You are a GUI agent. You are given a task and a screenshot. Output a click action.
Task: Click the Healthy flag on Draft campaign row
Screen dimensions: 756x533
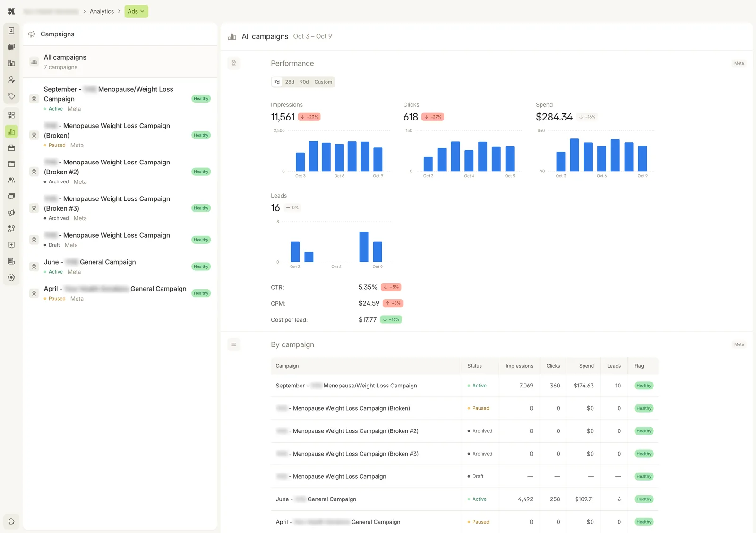tap(644, 476)
